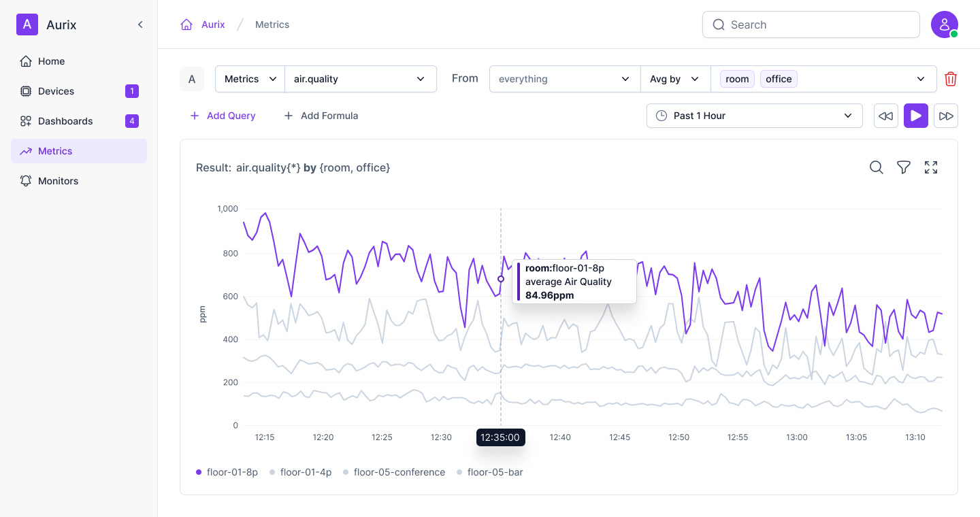Click the chart filter funnel icon
The width and height of the screenshot is (980, 517).
click(x=904, y=167)
